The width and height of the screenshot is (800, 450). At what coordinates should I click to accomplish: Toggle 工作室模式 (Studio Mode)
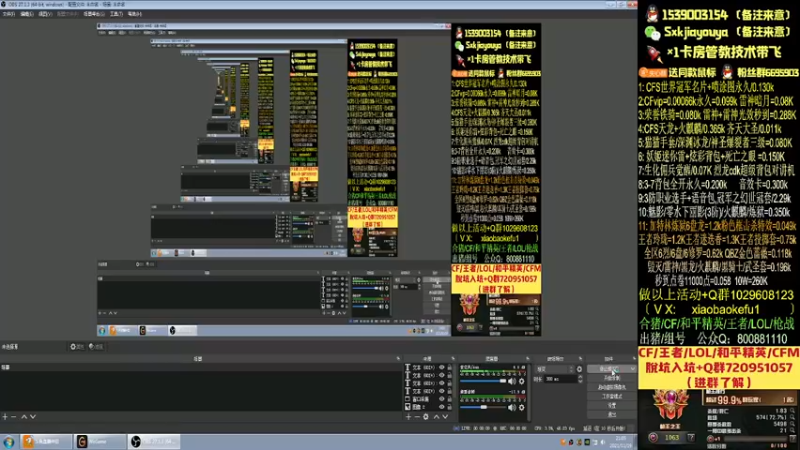(x=612, y=396)
